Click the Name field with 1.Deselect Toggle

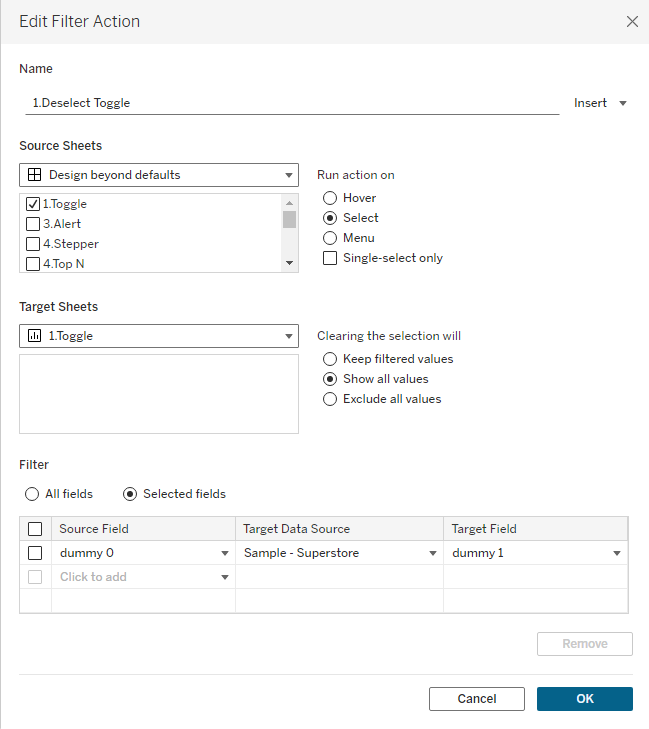(290, 102)
